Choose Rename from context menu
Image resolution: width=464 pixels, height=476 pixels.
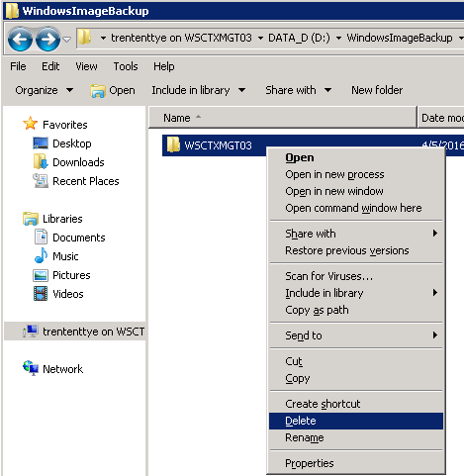[x=356, y=437]
